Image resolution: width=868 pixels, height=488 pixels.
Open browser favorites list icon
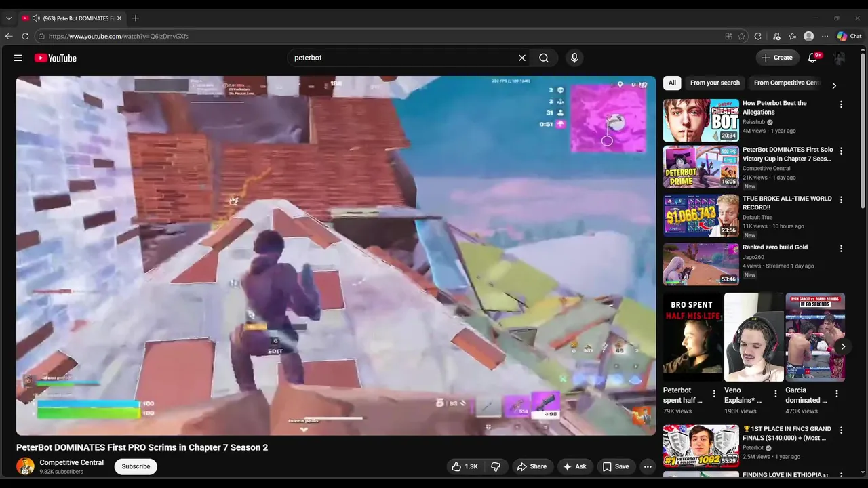(793, 36)
